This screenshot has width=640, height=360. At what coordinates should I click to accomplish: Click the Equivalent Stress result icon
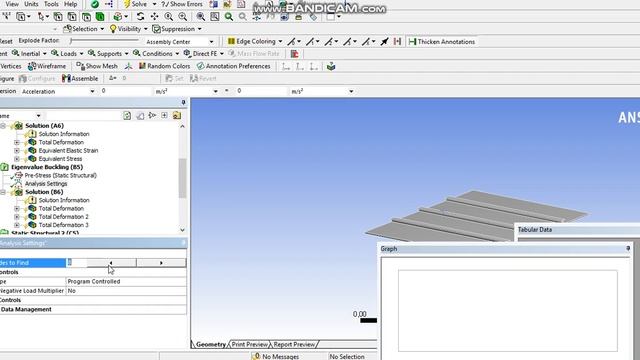pos(32,159)
